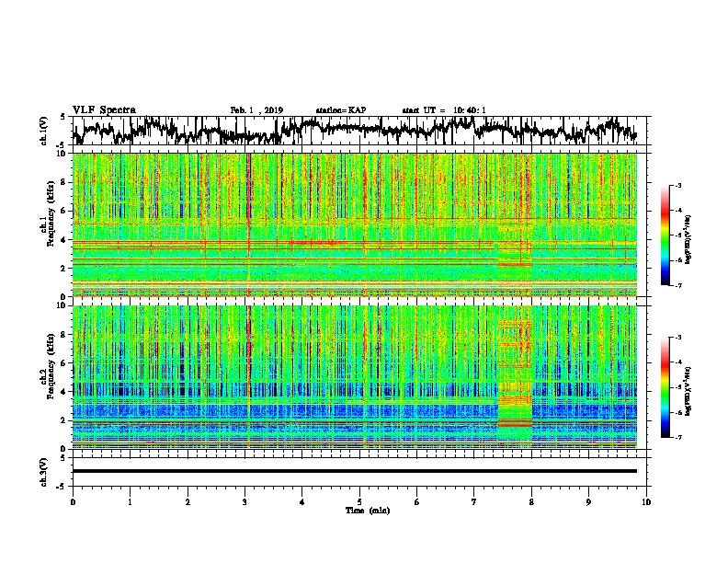Click the ch.1 "Frequency (kHz)" axis label
Screen dimensions: 728x563
click(x=51, y=213)
